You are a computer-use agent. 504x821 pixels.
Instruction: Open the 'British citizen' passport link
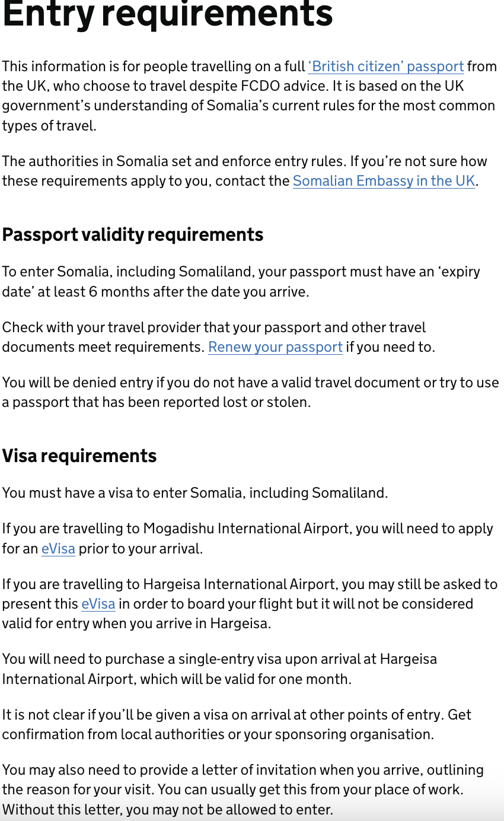(x=385, y=66)
